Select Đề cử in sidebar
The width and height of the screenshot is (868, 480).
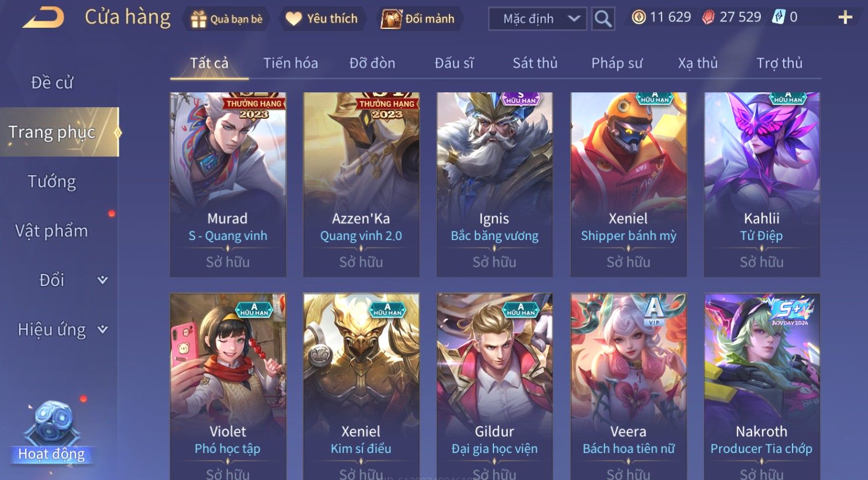click(x=52, y=82)
